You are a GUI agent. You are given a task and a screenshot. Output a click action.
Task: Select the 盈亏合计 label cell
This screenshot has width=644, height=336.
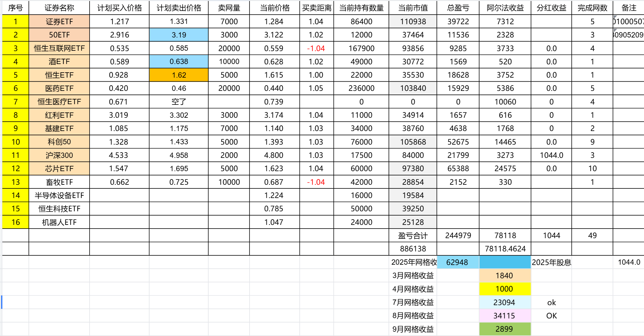click(413, 235)
